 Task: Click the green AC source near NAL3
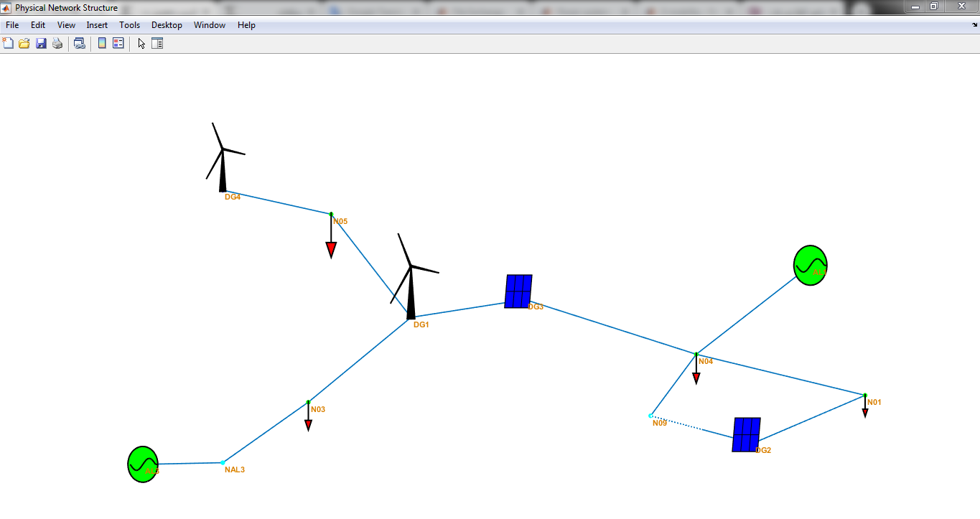(143, 464)
